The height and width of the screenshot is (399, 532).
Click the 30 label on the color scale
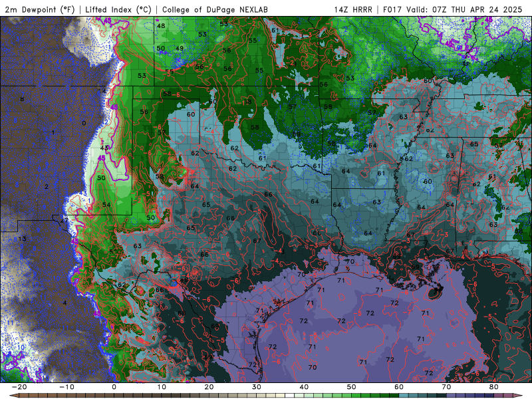click(257, 387)
